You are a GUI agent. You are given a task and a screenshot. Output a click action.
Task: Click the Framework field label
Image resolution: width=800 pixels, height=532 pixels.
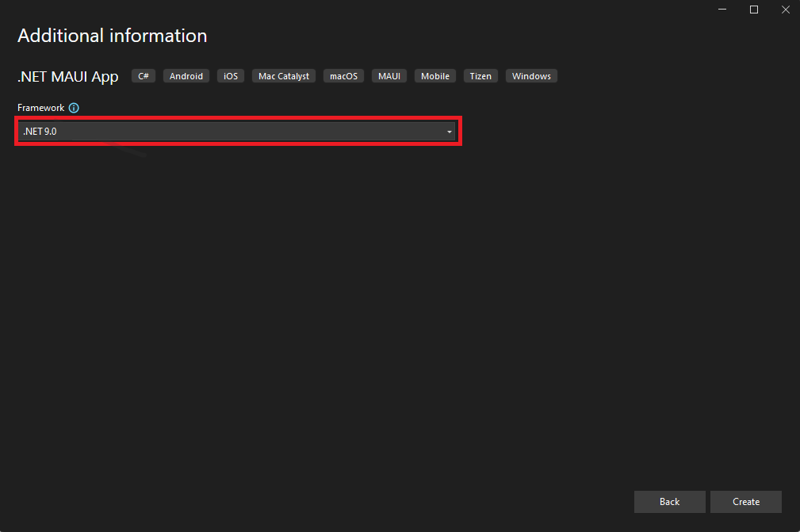click(x=40, y=108)
